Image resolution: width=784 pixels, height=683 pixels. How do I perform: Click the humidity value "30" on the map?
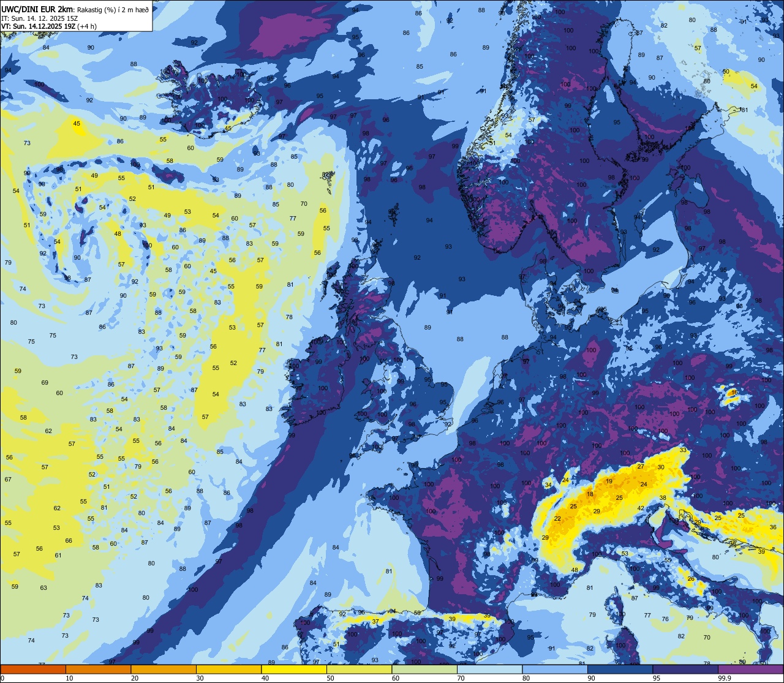pyautogui.click(x=661, y=467)
